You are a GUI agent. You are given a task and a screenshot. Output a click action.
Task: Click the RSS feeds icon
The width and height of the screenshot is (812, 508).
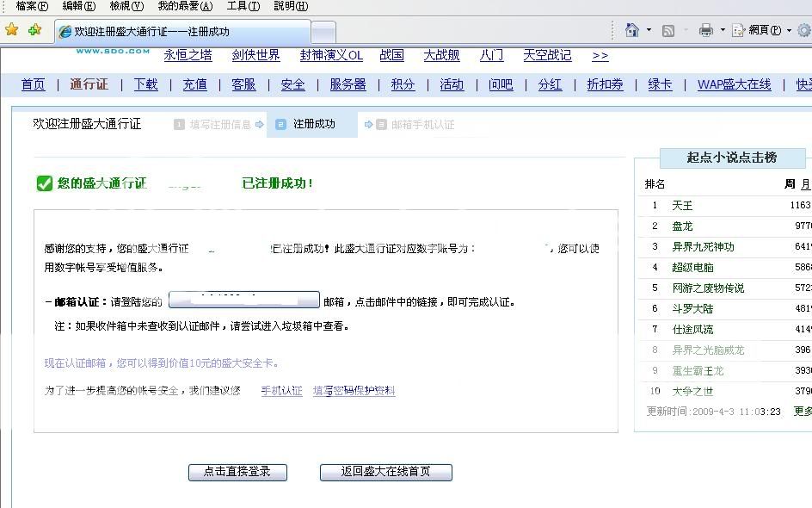point(668,30)
